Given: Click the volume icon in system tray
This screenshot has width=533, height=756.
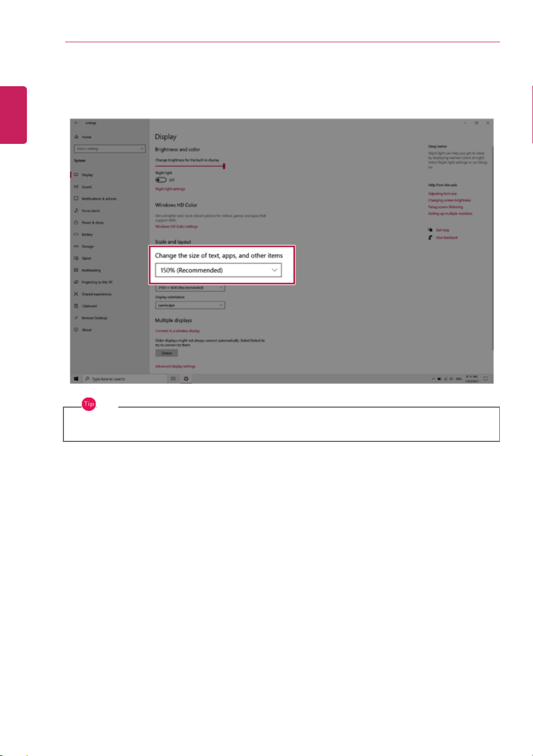Looking at the screenshot, I should click(451, 379).
